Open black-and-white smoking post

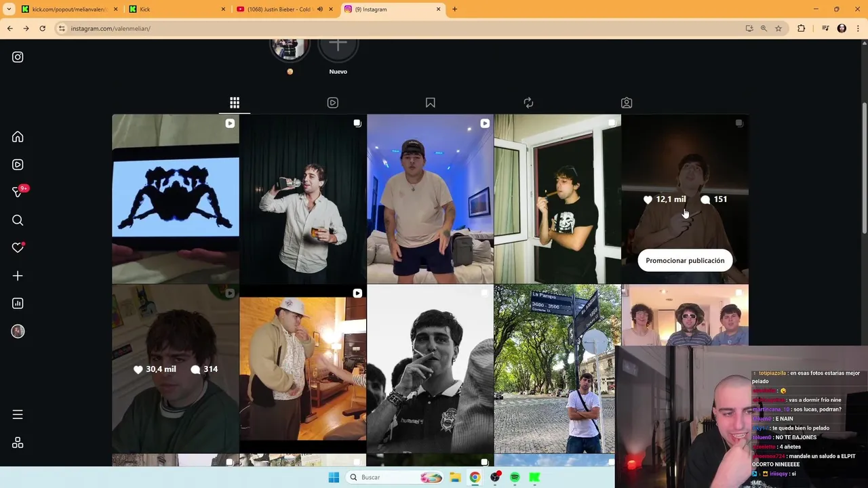tap(431, 369)
